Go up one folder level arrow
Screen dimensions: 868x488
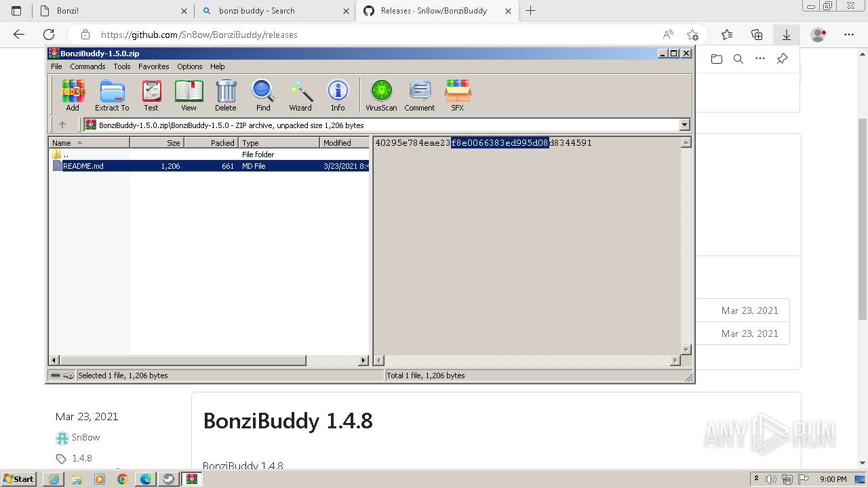click(x=62, y=125)
